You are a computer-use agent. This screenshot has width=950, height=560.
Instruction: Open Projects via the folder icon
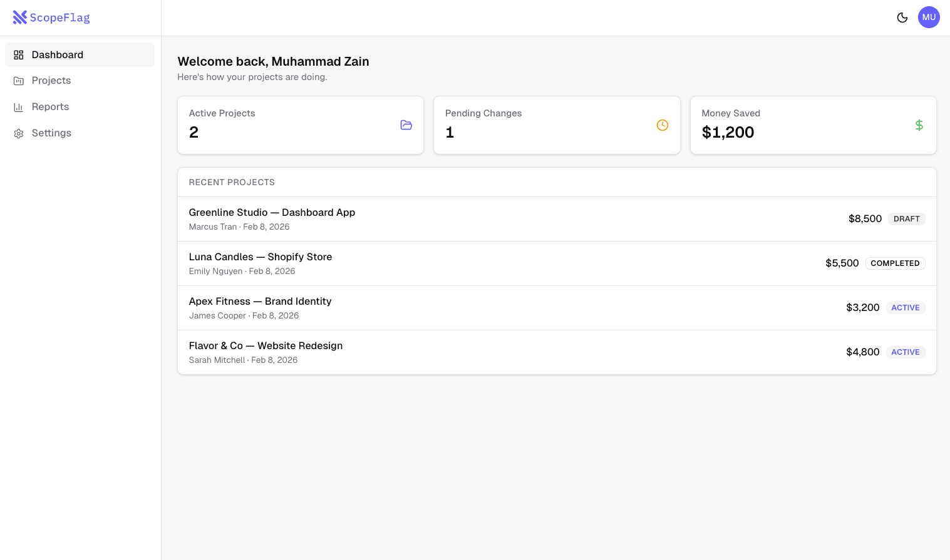pyautogui.click(x=19, y=80)
